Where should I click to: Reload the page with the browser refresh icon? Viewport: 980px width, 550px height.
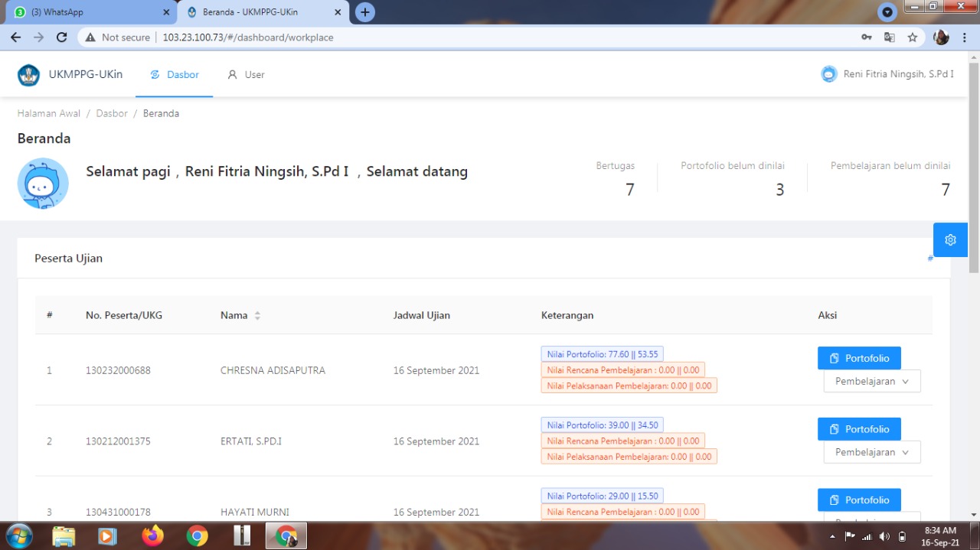coord(62,37)
